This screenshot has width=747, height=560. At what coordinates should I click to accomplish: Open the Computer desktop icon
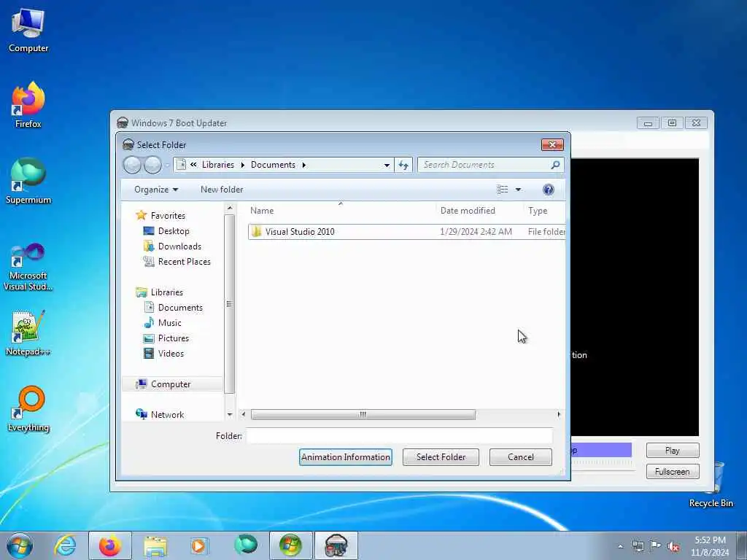[28, 31]
